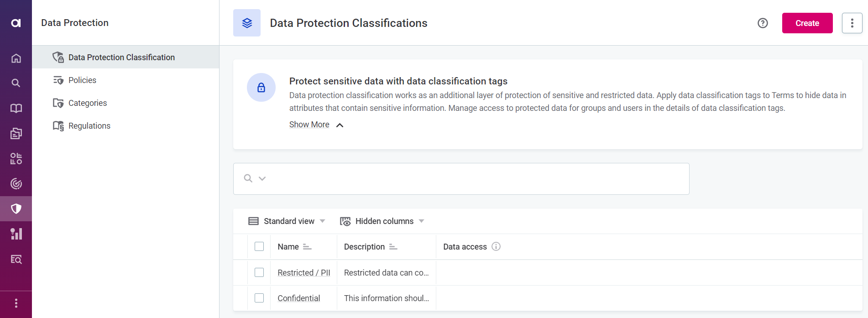Open the Glossary book icon in sidebar
The width and height of the screenshot is (868, 318).
[16, 108]
